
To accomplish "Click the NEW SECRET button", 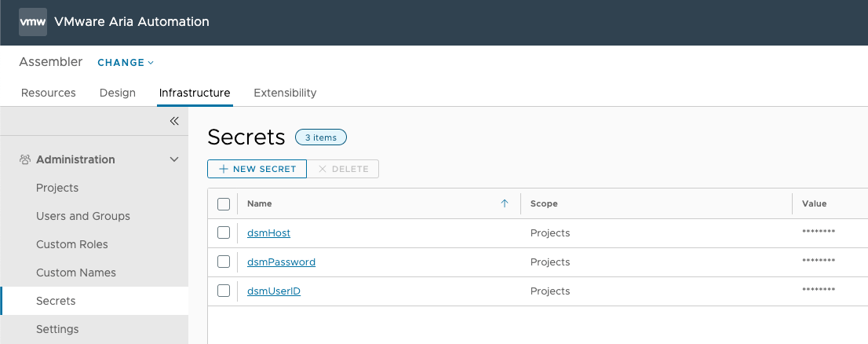I will click(257, 169).
